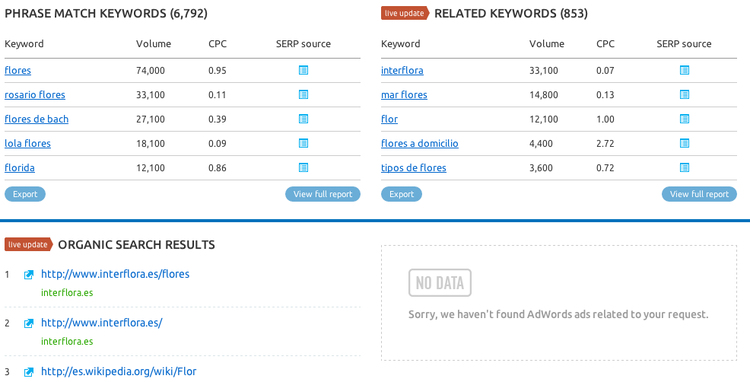Click the Organic Search Results heading

click(x=136, y=245)
